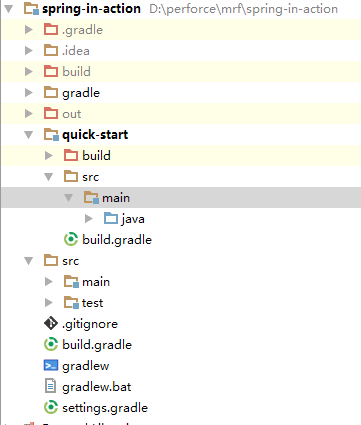The width and height of the screenshot is (361, 425).
Task: Click Gradle icon of quick-start build.gradle
Action: (71, 240)
